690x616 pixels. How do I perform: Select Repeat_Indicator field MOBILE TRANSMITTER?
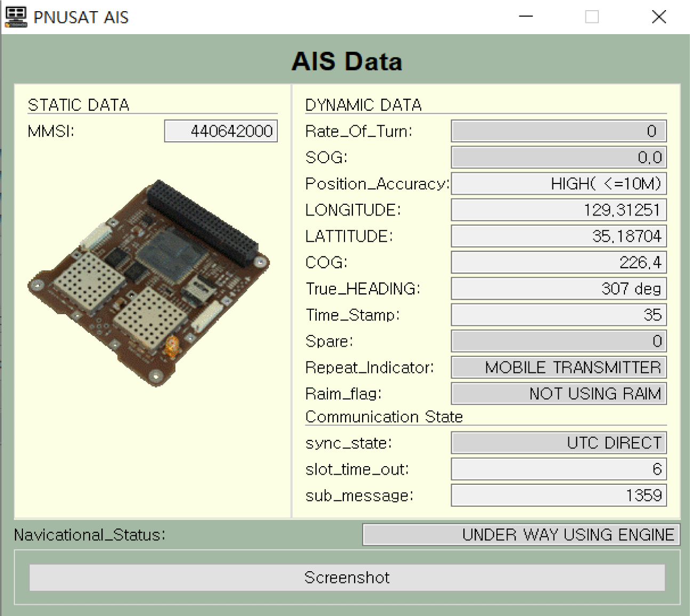[x=559, y=367]
